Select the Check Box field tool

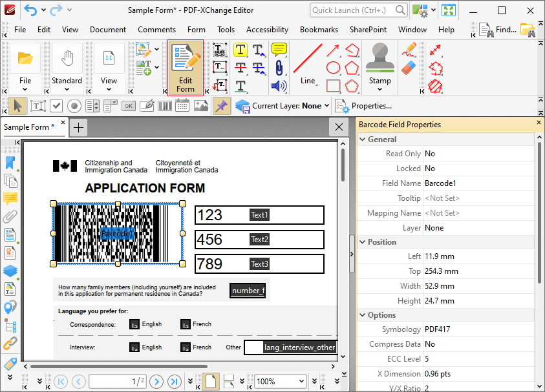(56, 106)
